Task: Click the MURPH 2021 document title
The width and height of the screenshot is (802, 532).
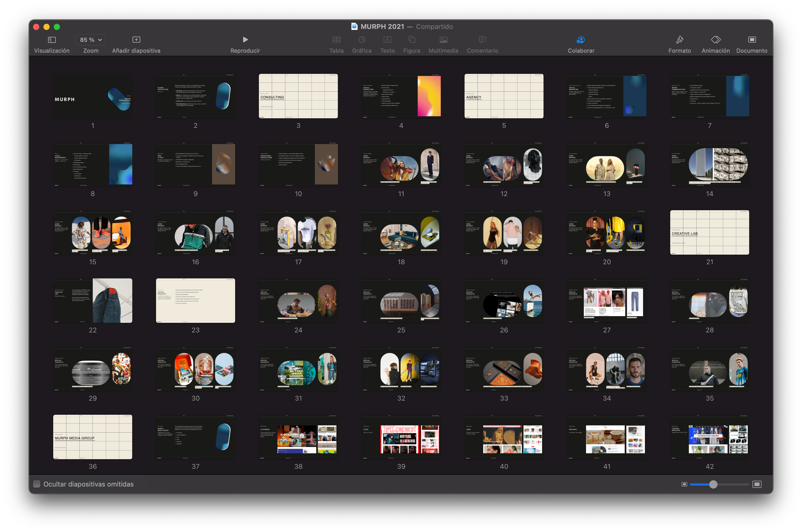Action: [x=382, y=26]
